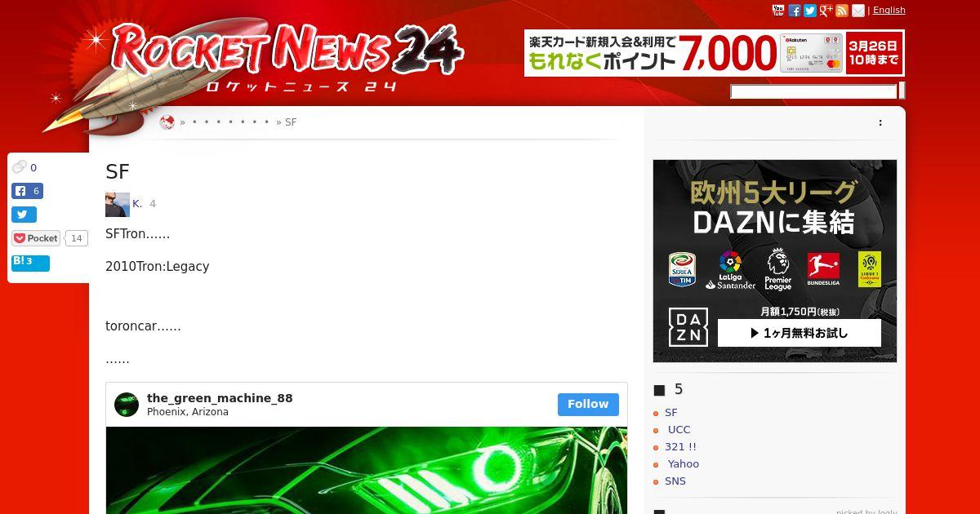Open the_green_machine_88 profile avatar
Image resolution: width=980 pixels, height=514 pixels.
point(127,405)
